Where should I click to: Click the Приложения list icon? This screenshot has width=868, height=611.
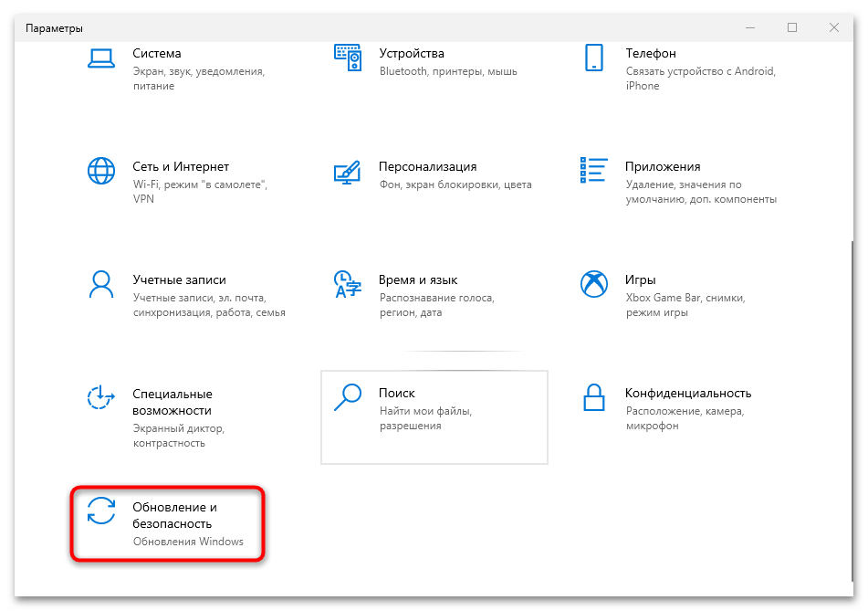tap(593, 170)
